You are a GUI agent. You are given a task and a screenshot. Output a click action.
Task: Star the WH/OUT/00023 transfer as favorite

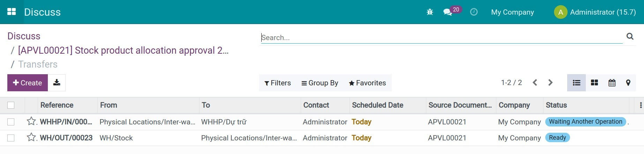pos(31,138)
